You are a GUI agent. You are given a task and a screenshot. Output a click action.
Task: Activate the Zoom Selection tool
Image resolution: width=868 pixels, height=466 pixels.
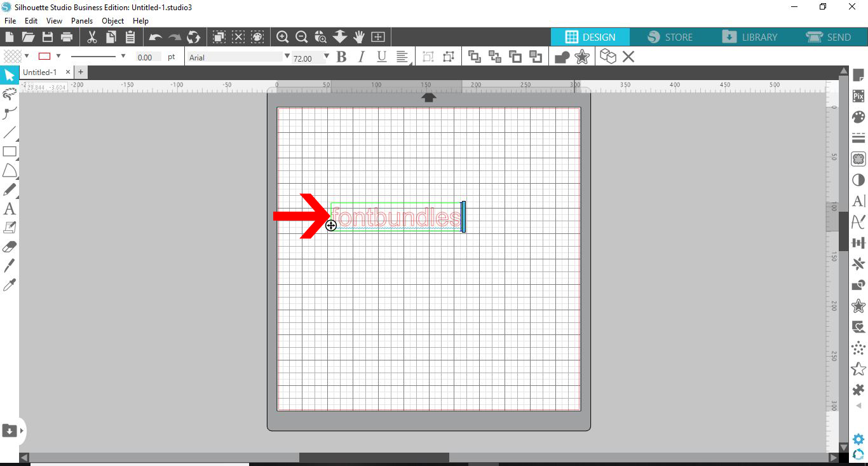[321, 37]
